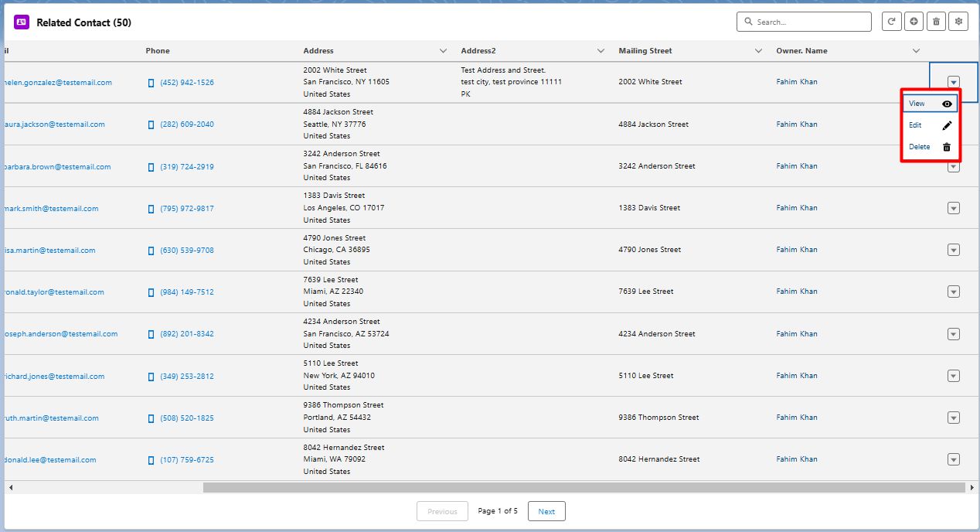This screenshot has height=532, width=980.
Task: Click the Mailing Street column header label
Action: click(645, 51)
